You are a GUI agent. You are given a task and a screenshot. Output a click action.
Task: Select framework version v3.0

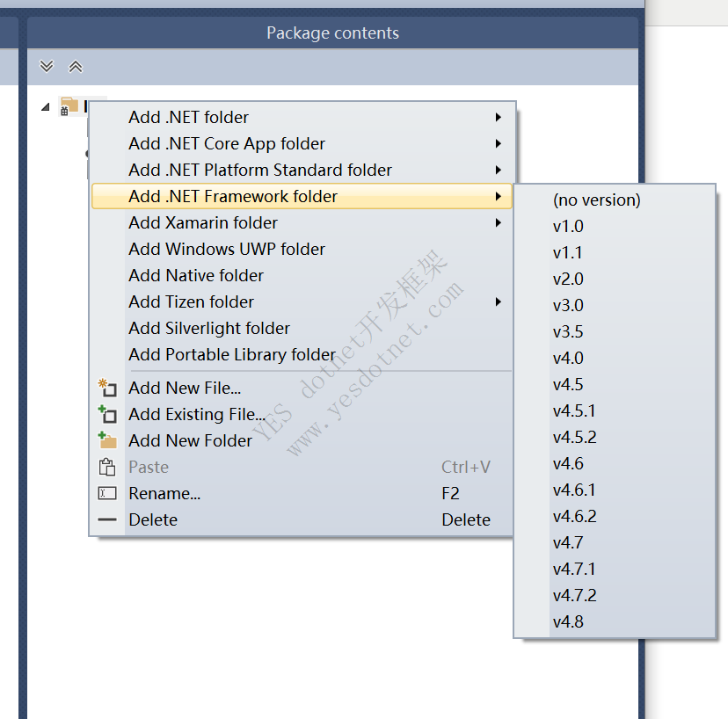click(615, 305)
